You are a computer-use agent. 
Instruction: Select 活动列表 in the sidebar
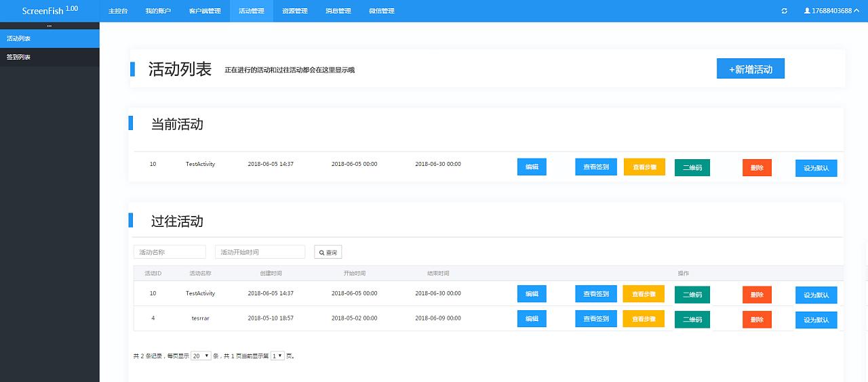click(x=50, y=39)
